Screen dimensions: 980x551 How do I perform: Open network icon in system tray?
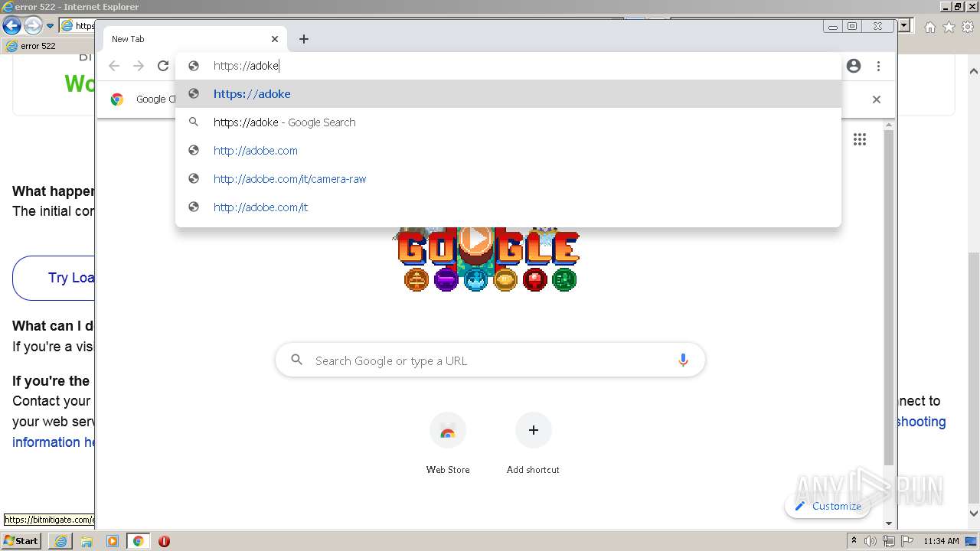(889, 541)
